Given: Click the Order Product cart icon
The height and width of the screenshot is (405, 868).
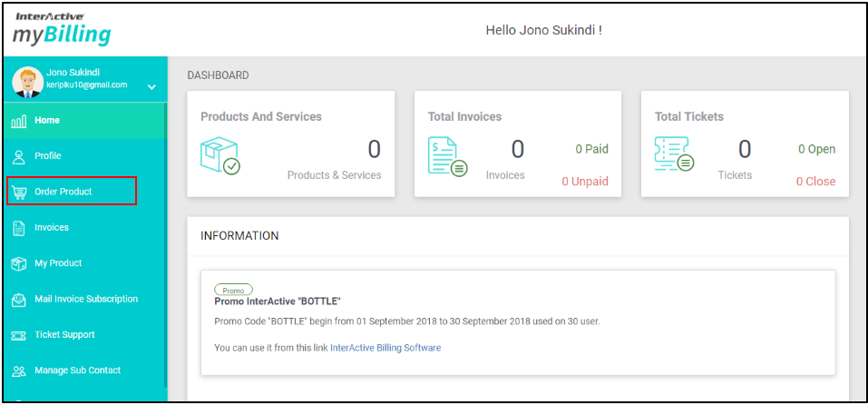Looking at the screenshot, I should [19, 192].
